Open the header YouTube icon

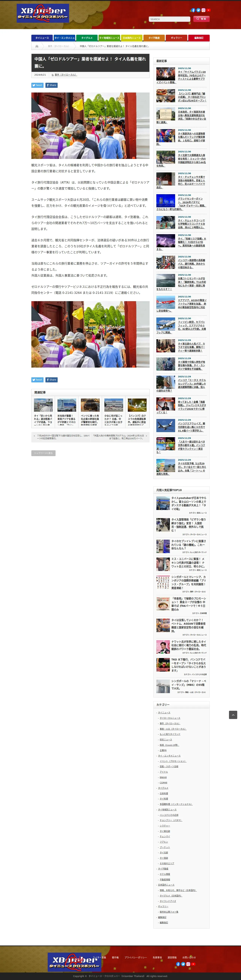click(x=209, y=10)
